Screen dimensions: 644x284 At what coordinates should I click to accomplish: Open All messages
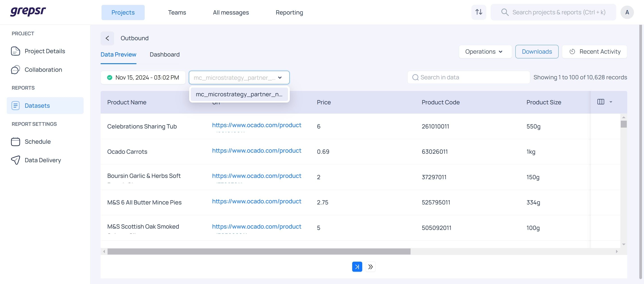231,13
